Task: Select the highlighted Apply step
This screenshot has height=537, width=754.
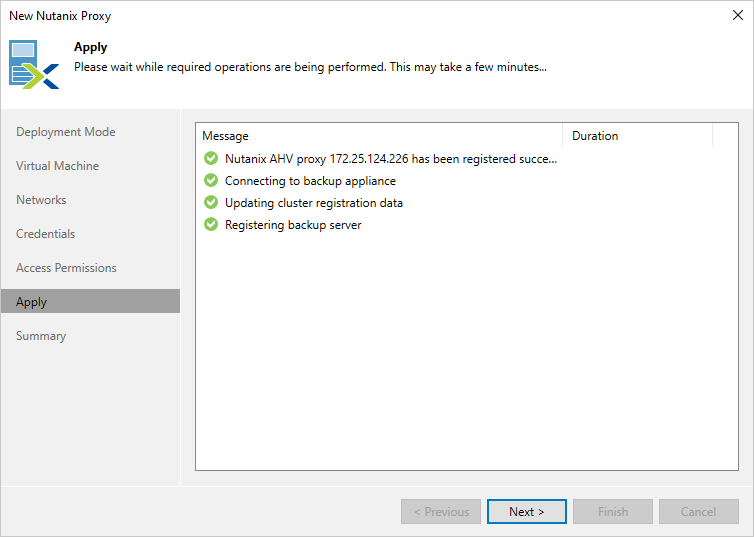Action: 90,301
